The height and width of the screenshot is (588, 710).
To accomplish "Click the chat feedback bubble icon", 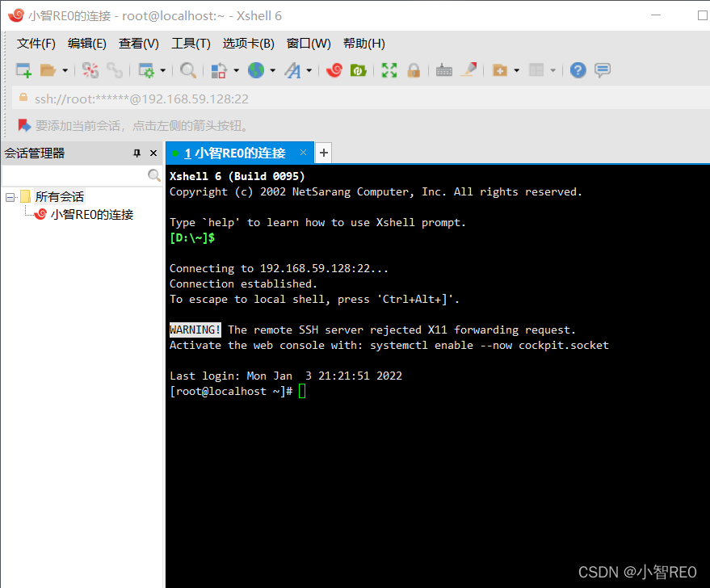I will (x=603, y=70).
